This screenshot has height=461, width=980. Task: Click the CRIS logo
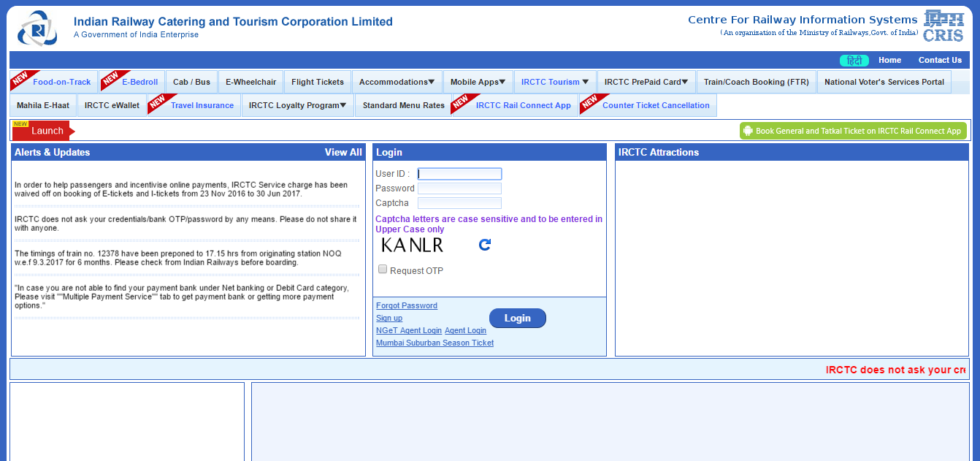[943, 26]
